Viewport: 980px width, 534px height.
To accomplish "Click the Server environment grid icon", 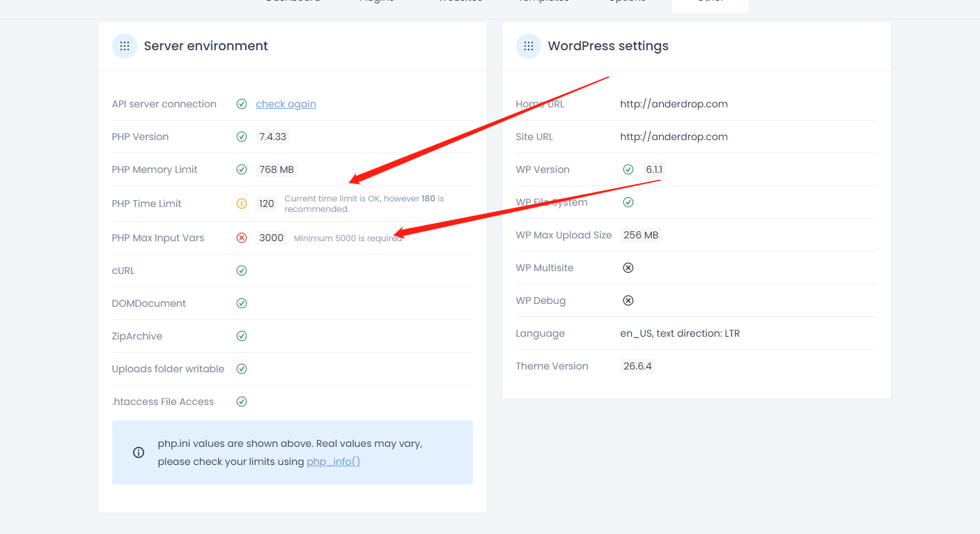I will pos(125,46).
